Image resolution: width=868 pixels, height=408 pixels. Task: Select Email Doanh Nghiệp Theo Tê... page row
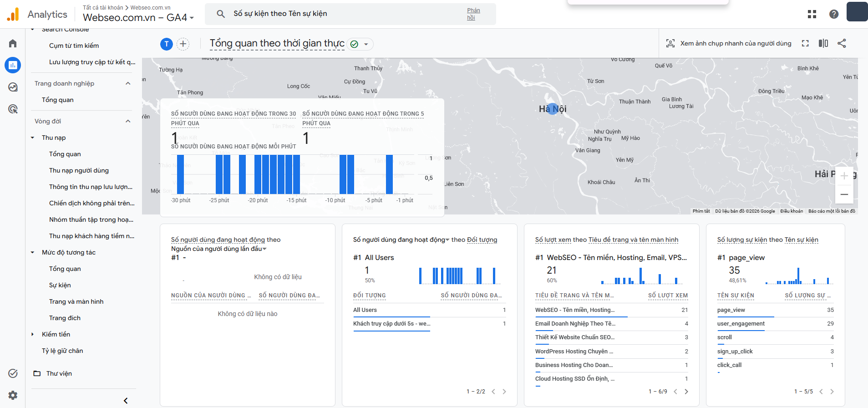tap(612, 324)
